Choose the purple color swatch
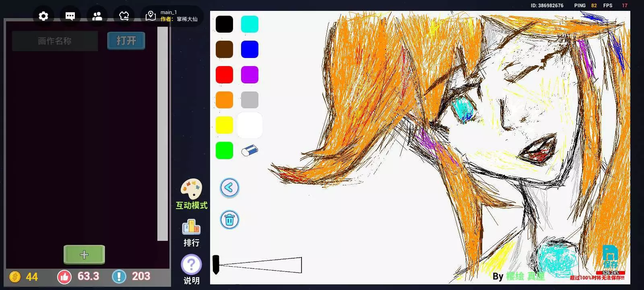The height and width of the screenshot is (290, 644). [250, 75]
